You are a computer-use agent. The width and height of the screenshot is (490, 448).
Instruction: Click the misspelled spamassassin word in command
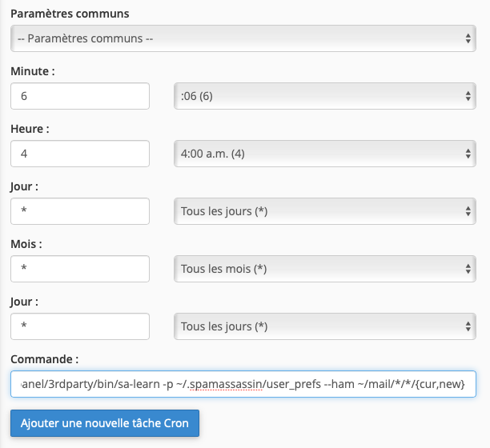tap(226, 384)
